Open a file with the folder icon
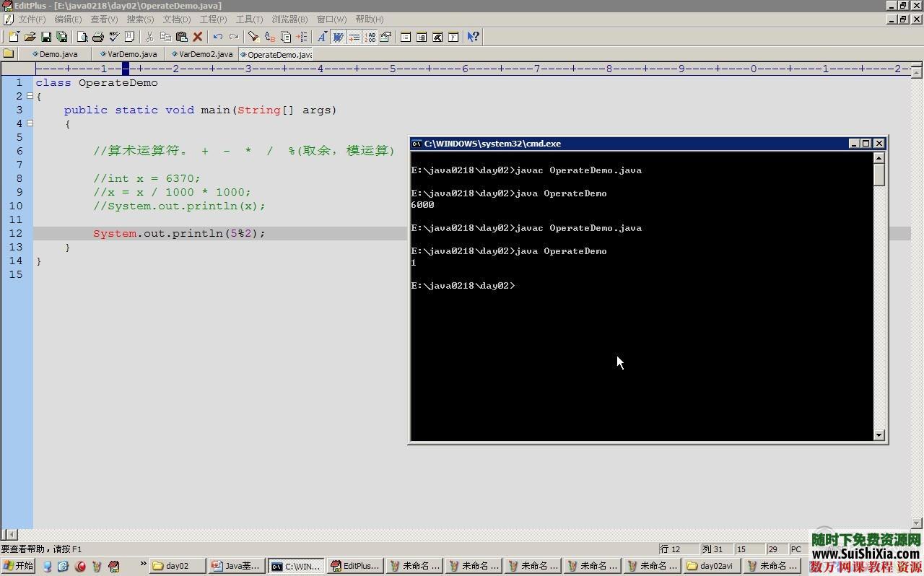This screenshot has height=576, width=924. (30, 37)
